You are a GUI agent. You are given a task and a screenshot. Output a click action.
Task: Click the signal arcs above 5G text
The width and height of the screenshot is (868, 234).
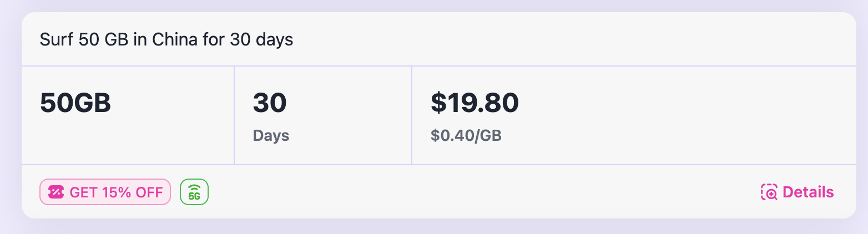[194, 187]
